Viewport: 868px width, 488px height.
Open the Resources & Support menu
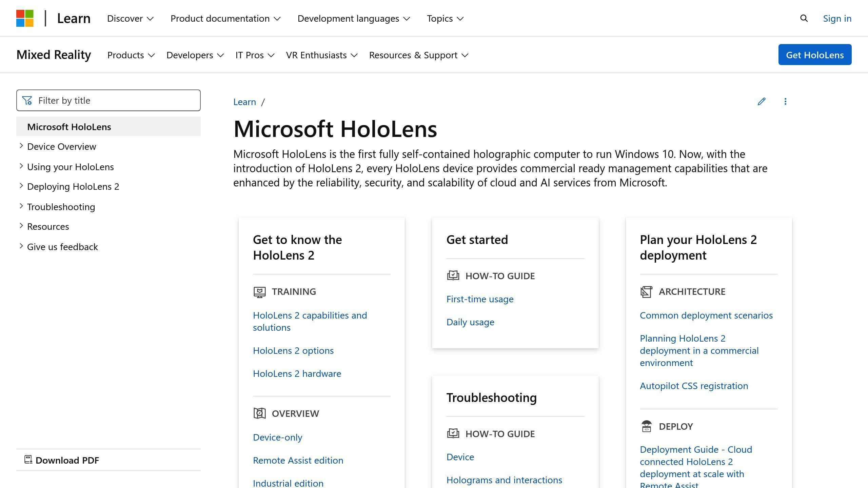pyautogui.click(x=418, y=55)
